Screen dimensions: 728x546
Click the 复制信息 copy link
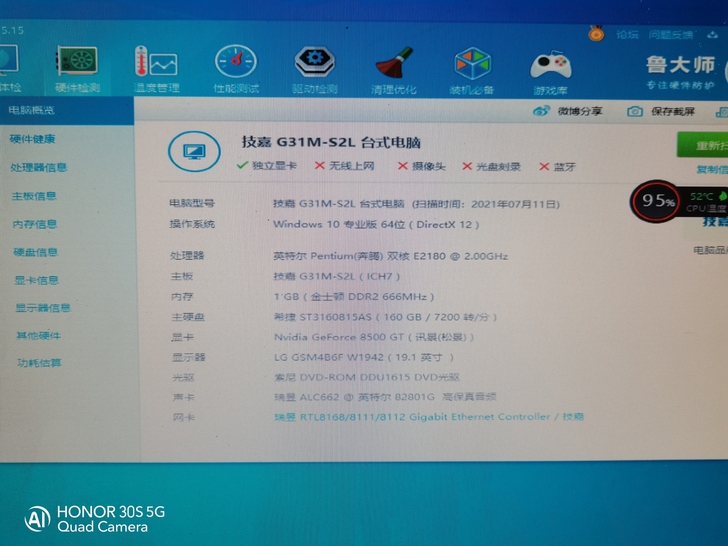(x=712, y=169)
